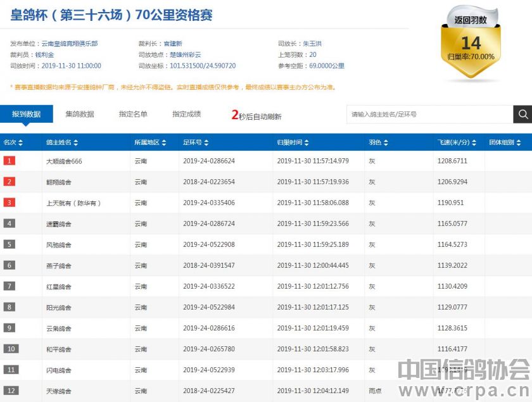Click the rank 12 gray badge
The height and width of the screenshot is (402, 532).
pyautogui.click(x=11, y=391)
